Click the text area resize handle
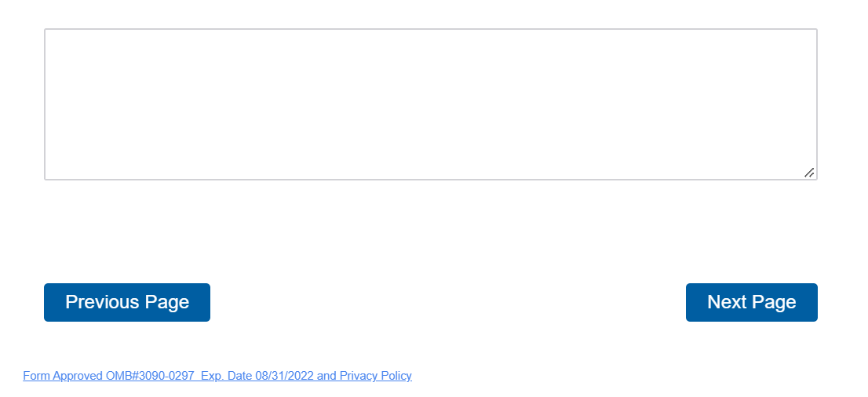The height and width of the screenshot is (397, 868). pyautogui.click(x=809, y=173)
